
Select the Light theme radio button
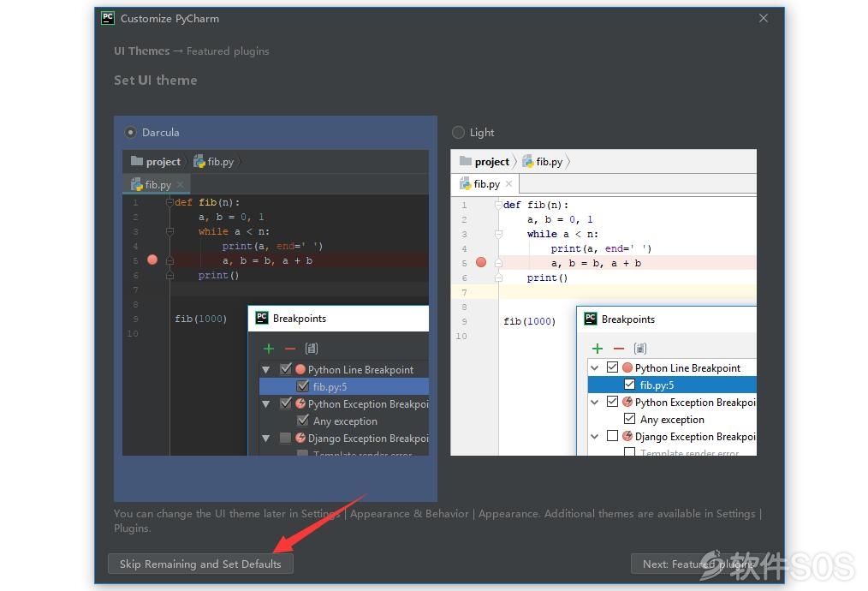(458, 133)
